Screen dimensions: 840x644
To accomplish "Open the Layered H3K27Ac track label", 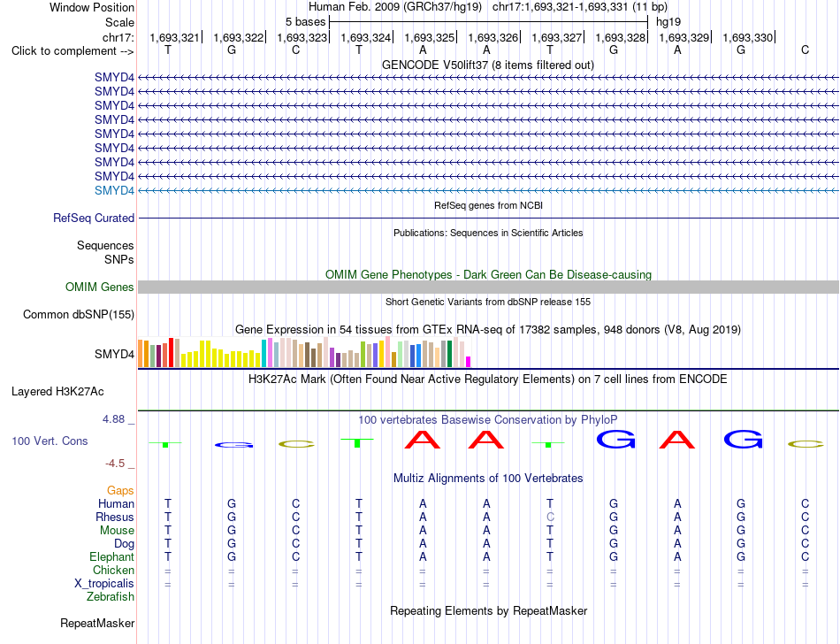I will coord(57,392).
